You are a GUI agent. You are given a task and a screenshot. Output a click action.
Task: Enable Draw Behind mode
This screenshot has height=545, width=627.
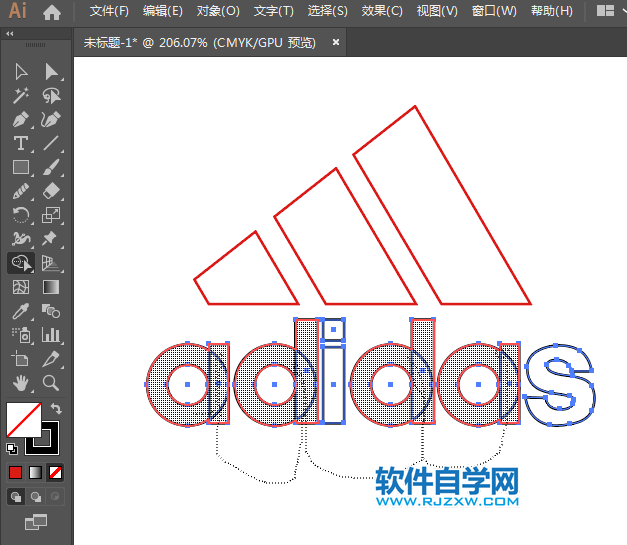click(36, 497)
